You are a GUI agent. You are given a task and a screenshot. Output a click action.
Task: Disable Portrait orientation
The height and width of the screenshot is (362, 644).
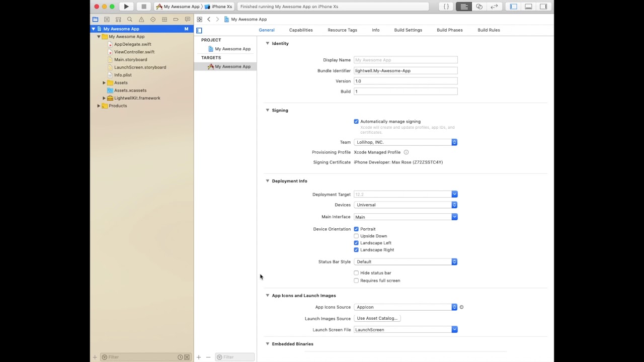click(x=356, y=229)
